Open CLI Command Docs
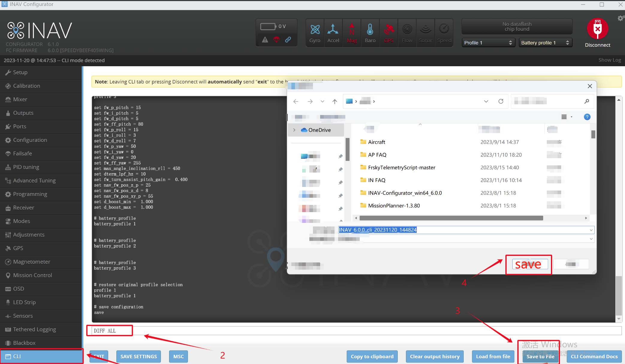Screen dimensions: 625x364 [x=594, y=357]
